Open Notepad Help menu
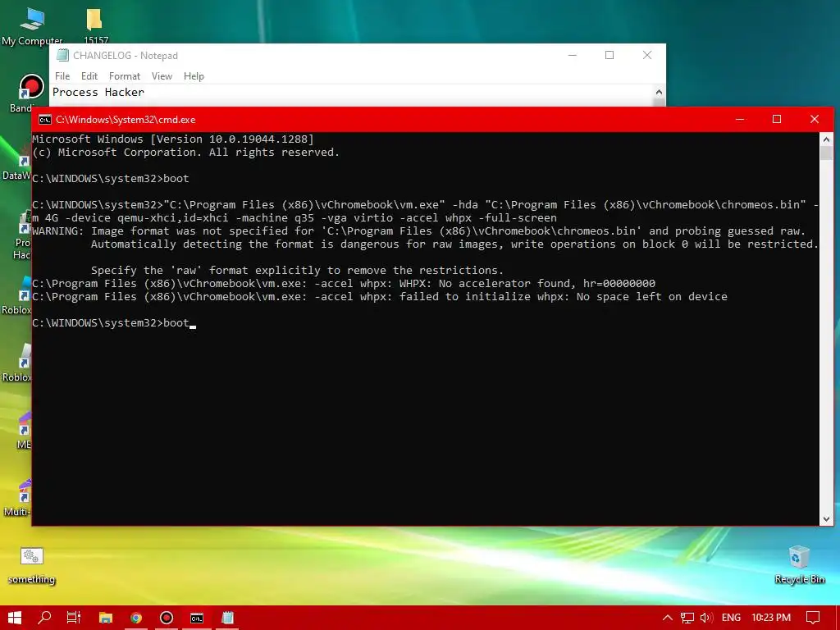Screen dimensions: 840x630 coord(194,76)
